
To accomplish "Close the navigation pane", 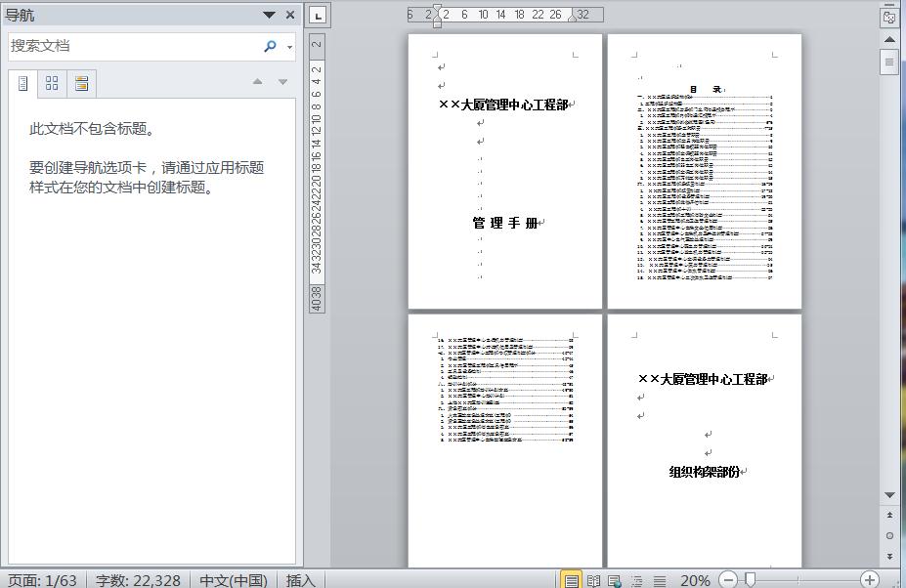I will [290, 15].
